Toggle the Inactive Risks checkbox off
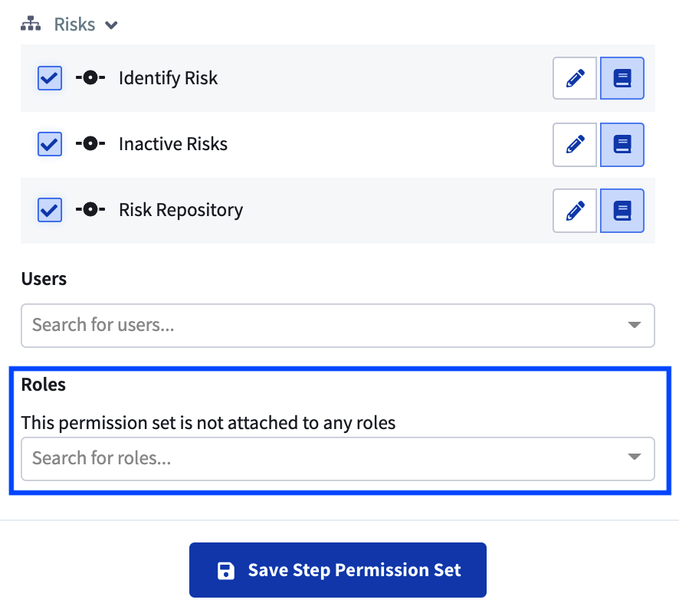Screen dimensions: 679x616 pyautogui.click(x=49, y=144)
